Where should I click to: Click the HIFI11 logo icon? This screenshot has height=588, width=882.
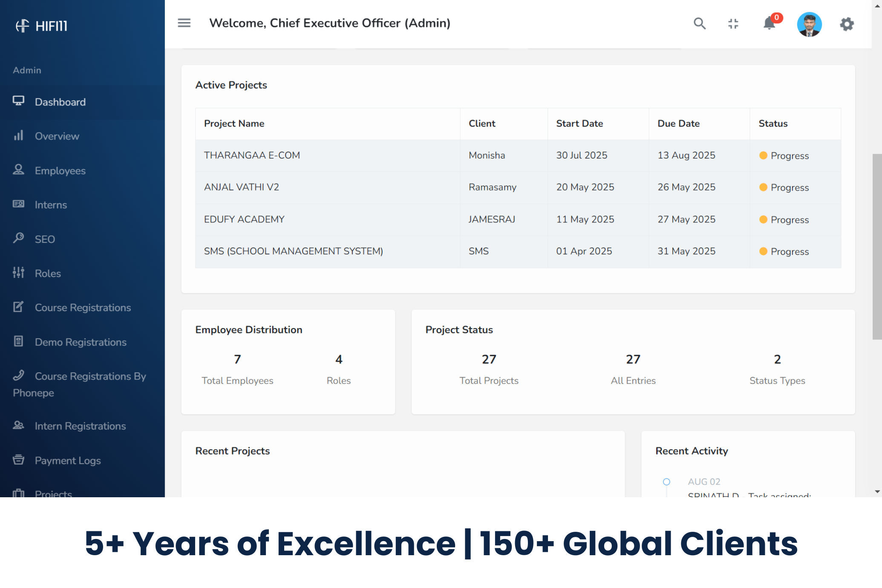[22, 26]
